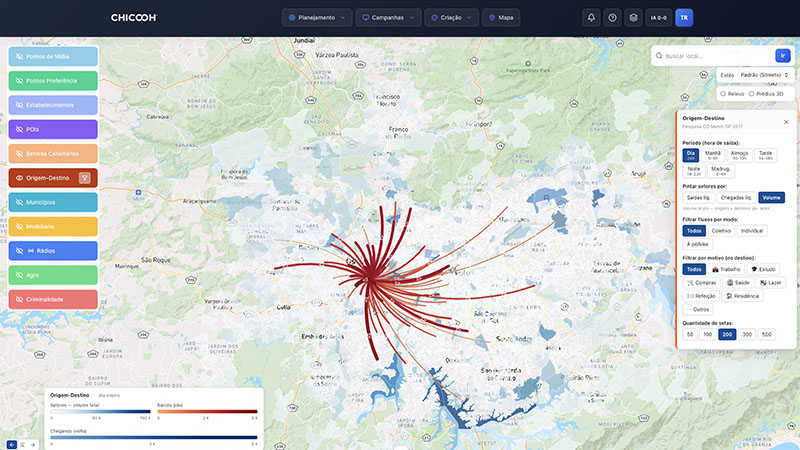
Task: Show the Pontos de Mídia layer
Action: [x=53, y=56]
